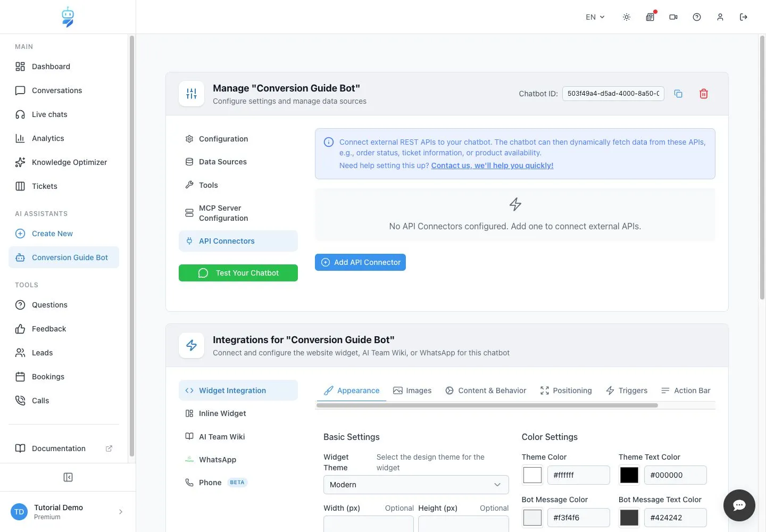Viewport: 766px width, 532px height.
Task: Switch to Appearance tab
Action: [x=352, y=390]
